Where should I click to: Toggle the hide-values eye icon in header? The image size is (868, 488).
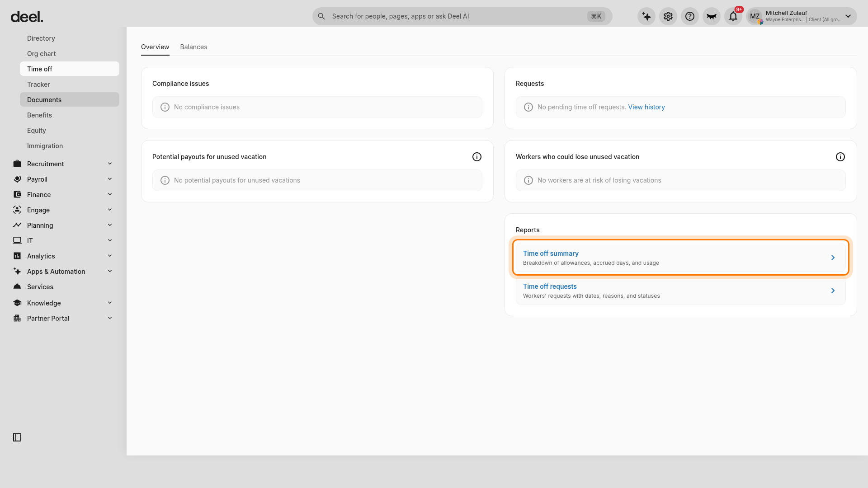coord(712,16)
